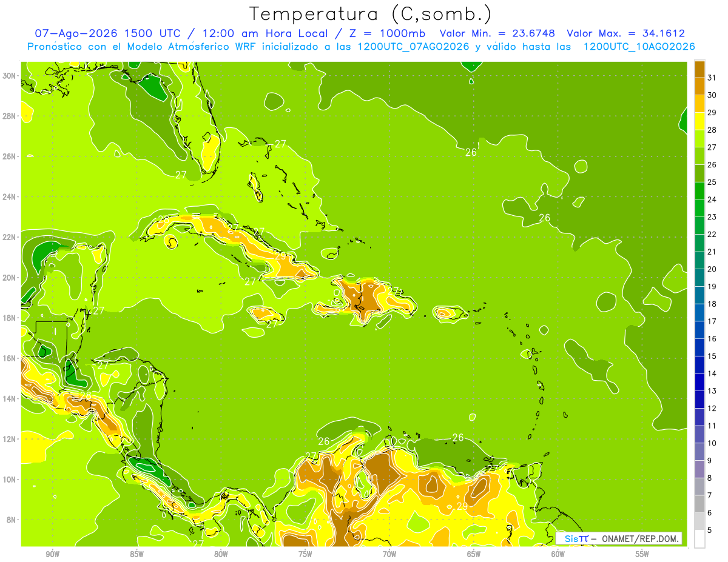Click the 28 contour label over Central America
The width and height of the screenshot is (728, 562).
click(x=86, y=395)
